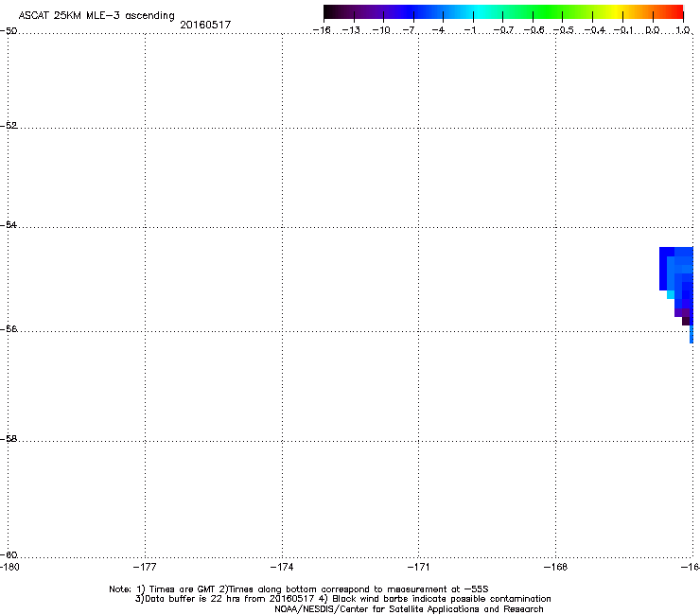Click the -0.1 color scale label

click(623, 30)
